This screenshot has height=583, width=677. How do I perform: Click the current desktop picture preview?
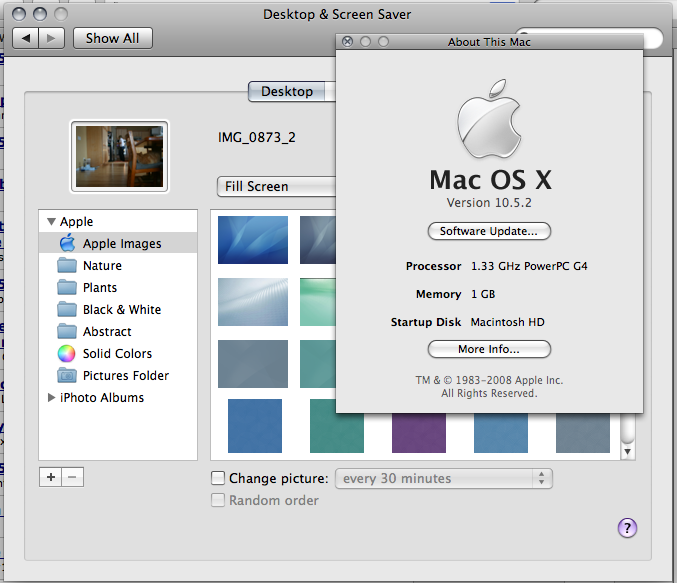click(x=120, y=156)
